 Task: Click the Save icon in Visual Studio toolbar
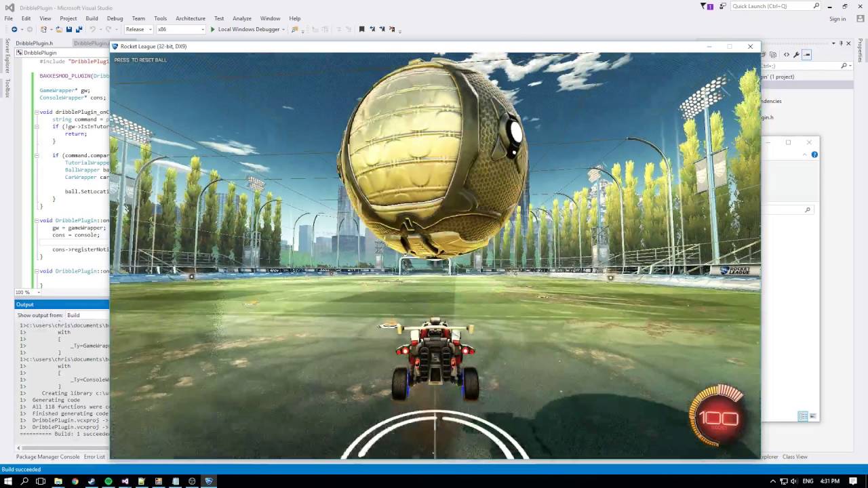(x=68, y=29)
